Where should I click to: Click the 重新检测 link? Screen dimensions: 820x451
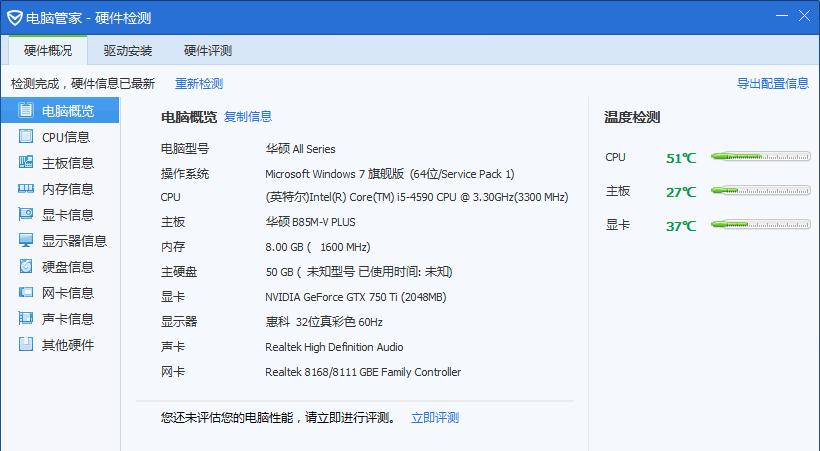click(199, 84)
